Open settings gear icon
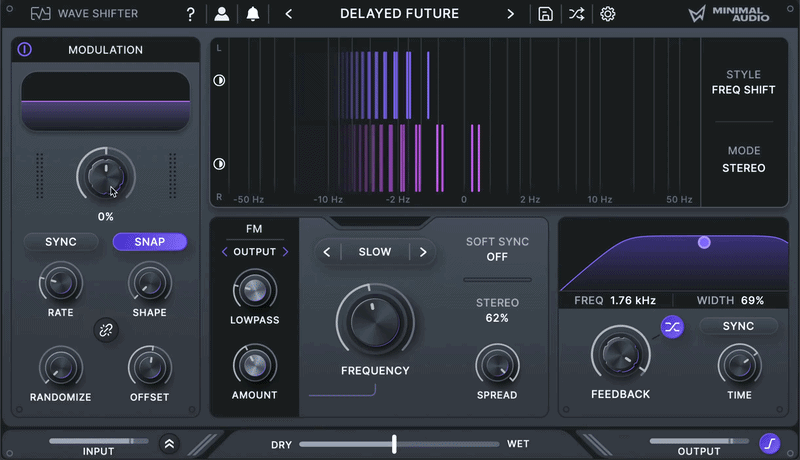Viewport: 800px width, 460px height. (607, 14)
